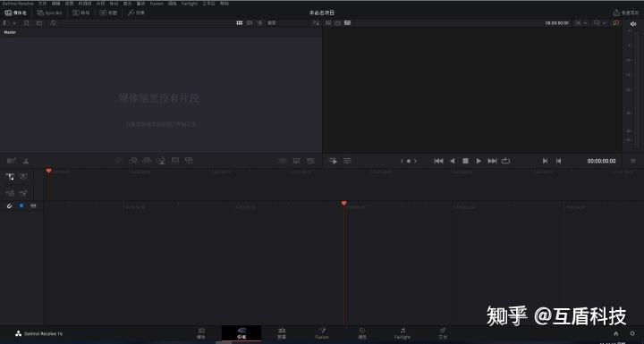Apply the Dissolve transition icon
The height and width of the screenshot is (344, 644).
pos(297,161)
